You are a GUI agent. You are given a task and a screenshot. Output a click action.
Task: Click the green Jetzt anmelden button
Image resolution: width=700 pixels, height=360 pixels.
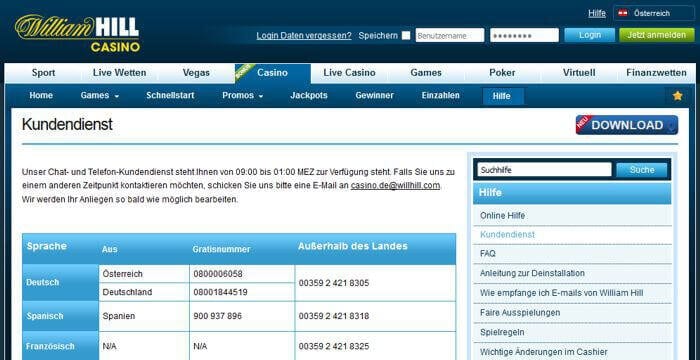point(657,35)
